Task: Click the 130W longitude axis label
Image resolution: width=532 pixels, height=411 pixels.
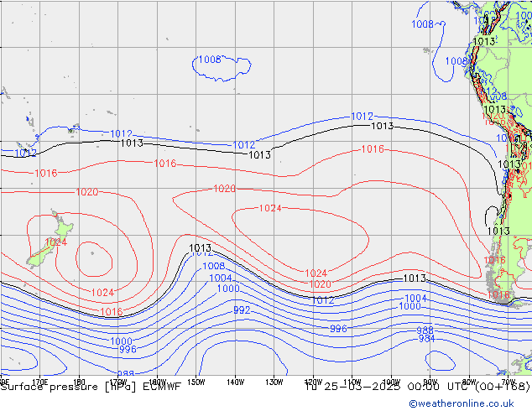Action: 274,381
